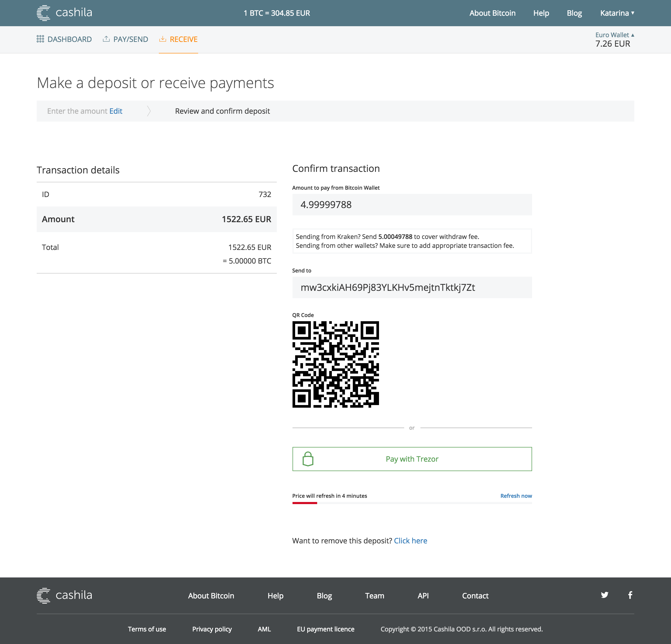This screenshot has height=644, width=671.
Task: Select the Send to bitcoin address field
Action: (412, 287)
